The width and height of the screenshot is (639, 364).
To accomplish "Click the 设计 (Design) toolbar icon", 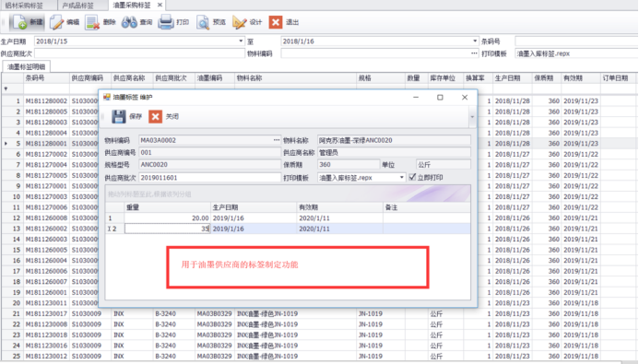I will tap(239, 22).
